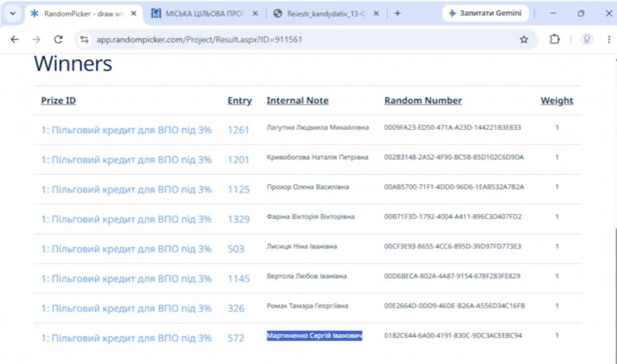Click random number starting 0182C644
Viewport: 617px width, 364px height.
point(453,336)
